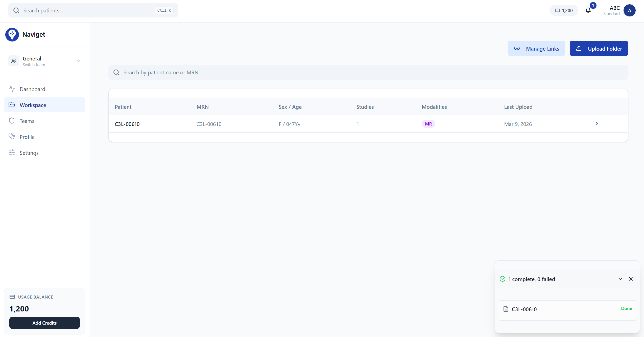
Task: Click the green check on upload status
Action: click(503, 279)
